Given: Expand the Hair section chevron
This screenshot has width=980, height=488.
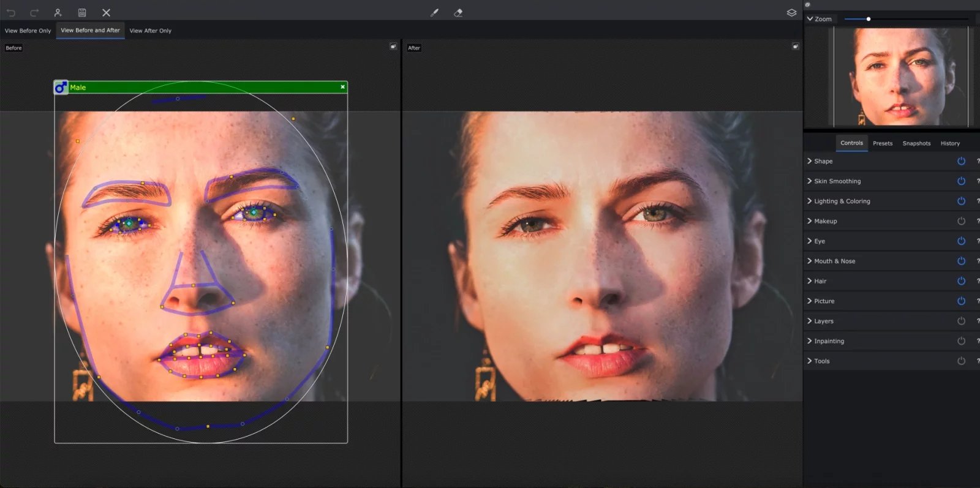Looking at the screenshot, I should 810,281.
